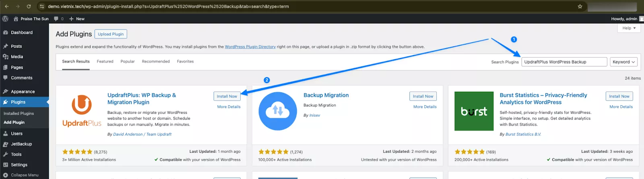
Task: Open site info icon in address bar
Action: point(42,6)
